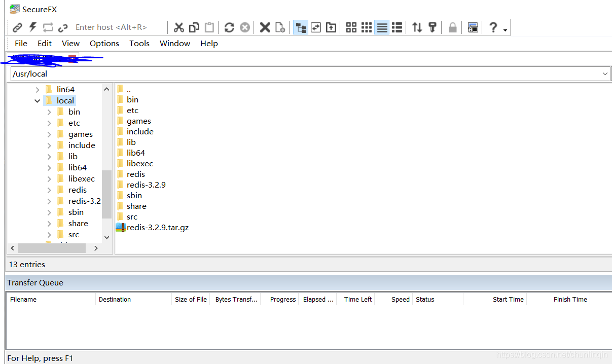
Task: Expand the include node in folder tree
Action: click(x=49, y=145)
